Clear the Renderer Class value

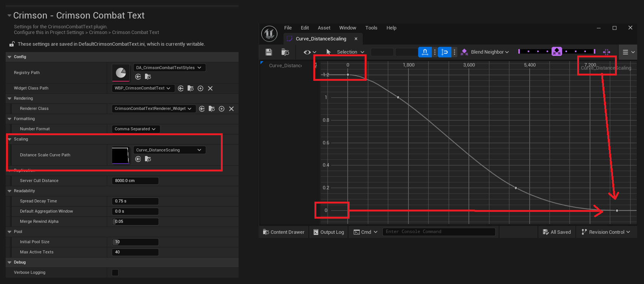point(231,109)
